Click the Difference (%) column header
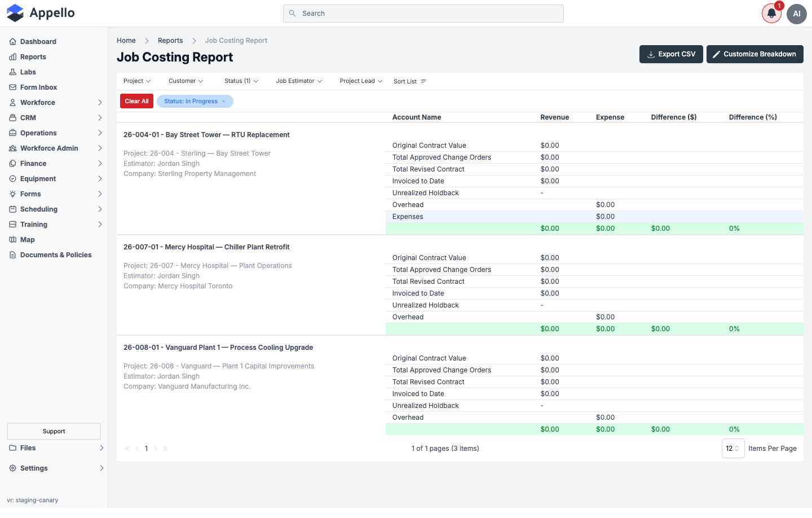The height and width of the screenshot is (518, 812). click(753, 117)
